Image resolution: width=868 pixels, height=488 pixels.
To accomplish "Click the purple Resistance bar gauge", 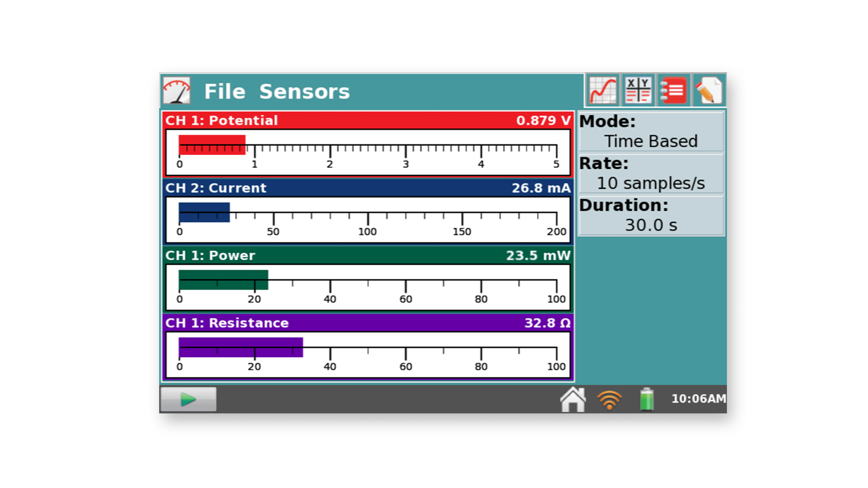I will [x=241, y=347].
